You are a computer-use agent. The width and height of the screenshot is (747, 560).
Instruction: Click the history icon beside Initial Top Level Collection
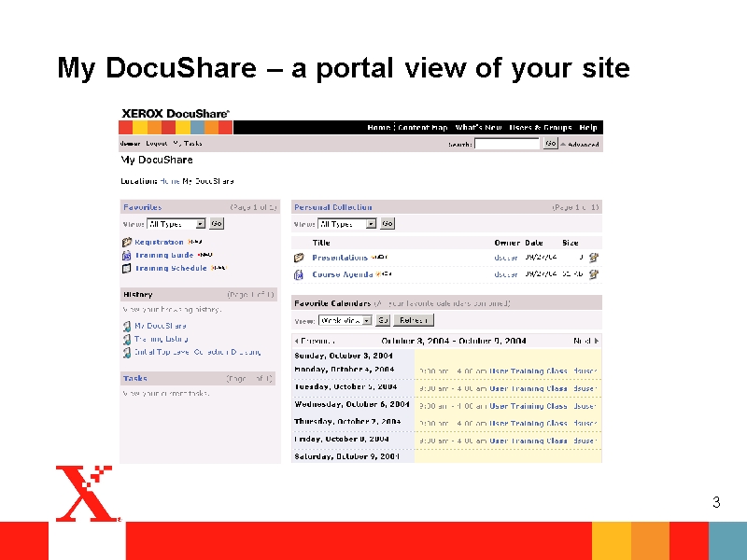[x=127, y=353]
